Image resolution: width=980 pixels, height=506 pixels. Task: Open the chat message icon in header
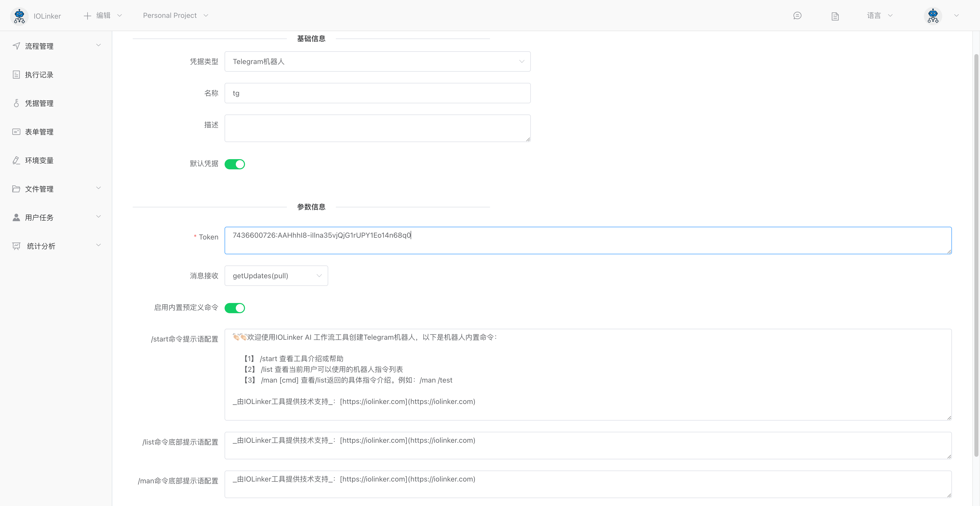click(x=797, y=16)
